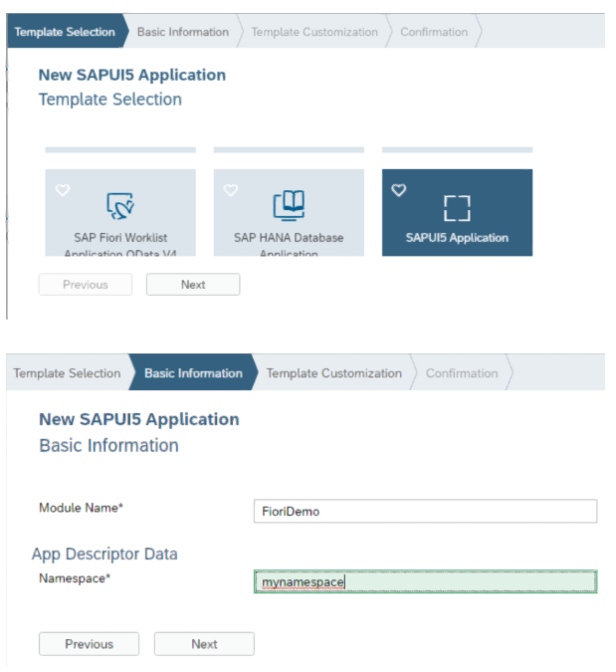The image size is (616, 672).
Task: Open Confirmation step in top wizard
Action: pos(434,32)
